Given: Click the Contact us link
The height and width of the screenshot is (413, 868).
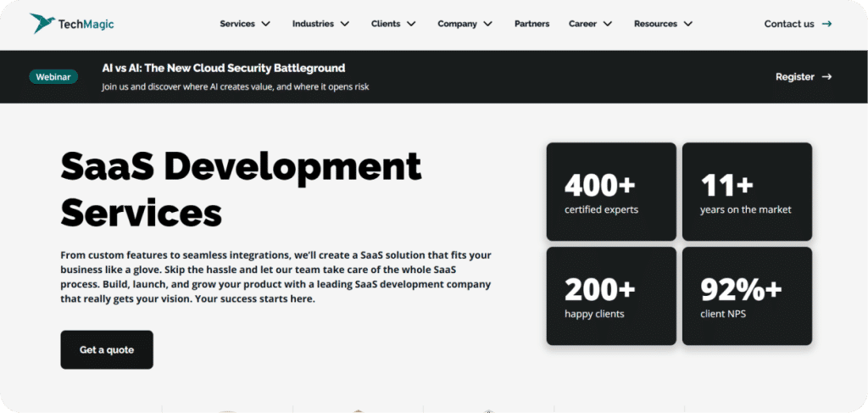Looking at the screenshot, I should pos(789,24).
